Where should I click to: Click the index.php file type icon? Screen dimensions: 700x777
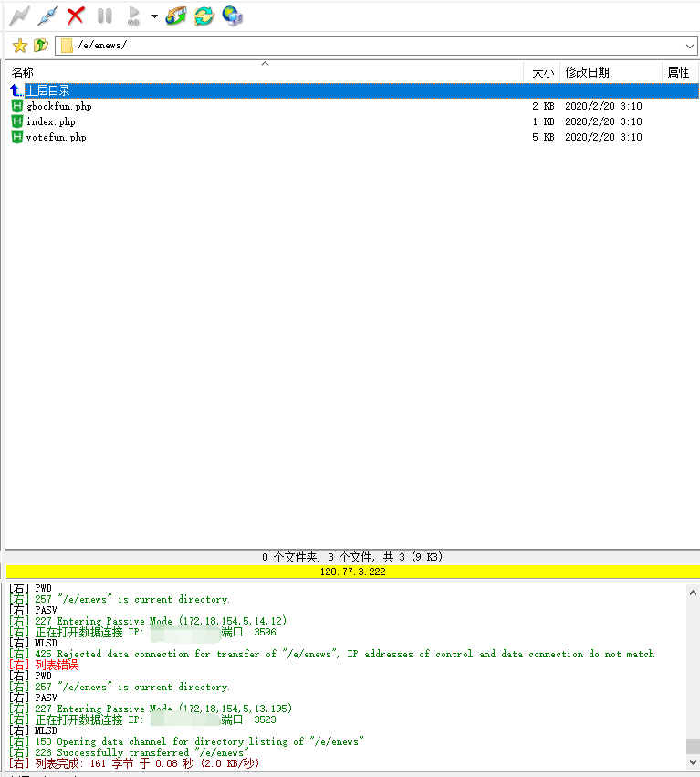pyautogui.click(x=16, y=121)
